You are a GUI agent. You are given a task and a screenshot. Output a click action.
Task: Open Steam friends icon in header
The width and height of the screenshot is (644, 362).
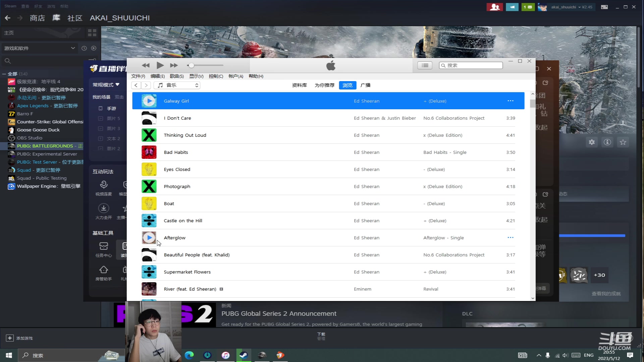click(x=494, y=7)
